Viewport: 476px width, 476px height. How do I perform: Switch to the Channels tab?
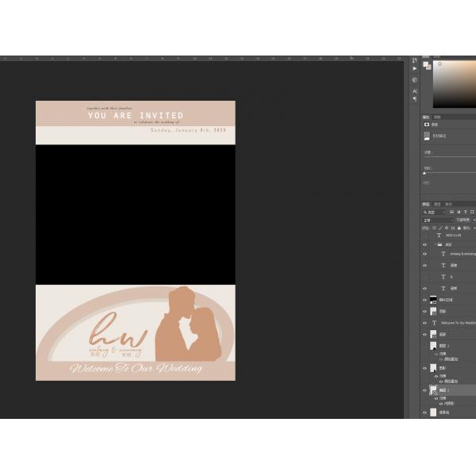(436, 204)
